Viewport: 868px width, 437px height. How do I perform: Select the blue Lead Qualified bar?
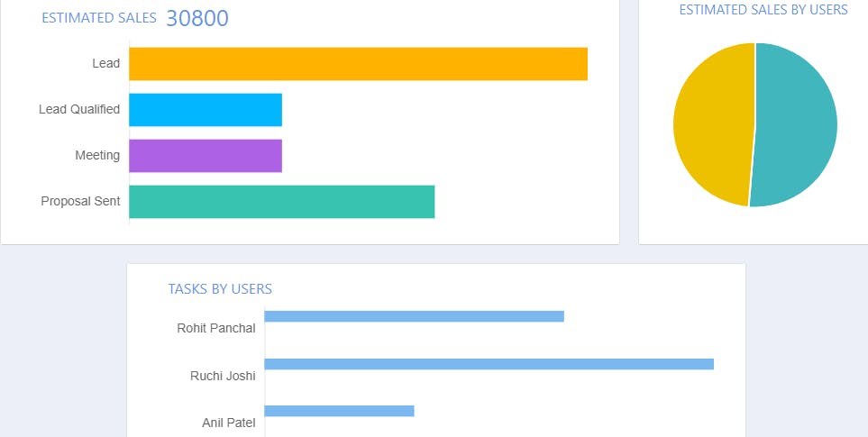206,110
